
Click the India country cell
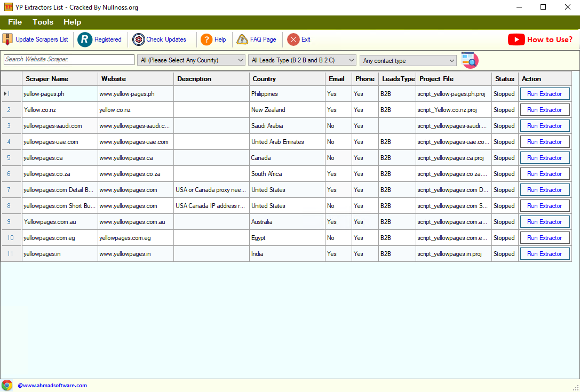click(288, 254)
